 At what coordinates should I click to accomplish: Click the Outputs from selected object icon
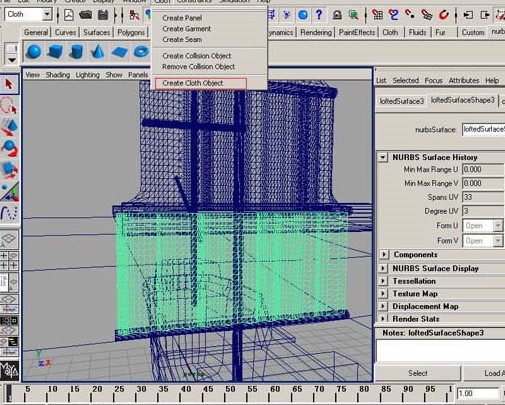[x=485, y=15]
